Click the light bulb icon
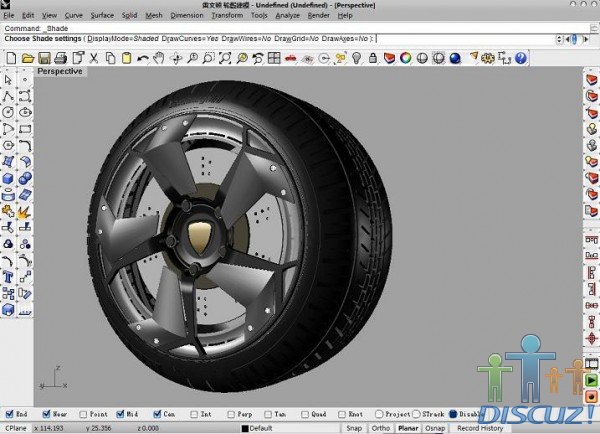This screenshot has width=600, height=434. (x=356, y=58)
